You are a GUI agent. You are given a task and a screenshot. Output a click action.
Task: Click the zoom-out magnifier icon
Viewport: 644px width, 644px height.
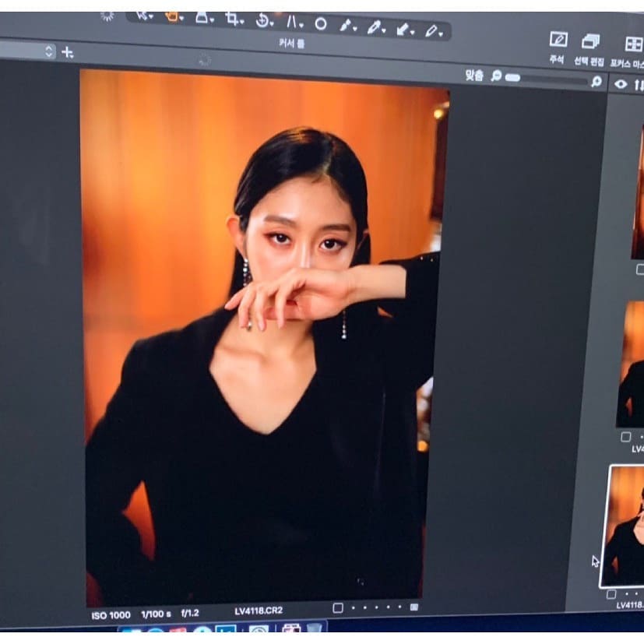pos(497,76)
